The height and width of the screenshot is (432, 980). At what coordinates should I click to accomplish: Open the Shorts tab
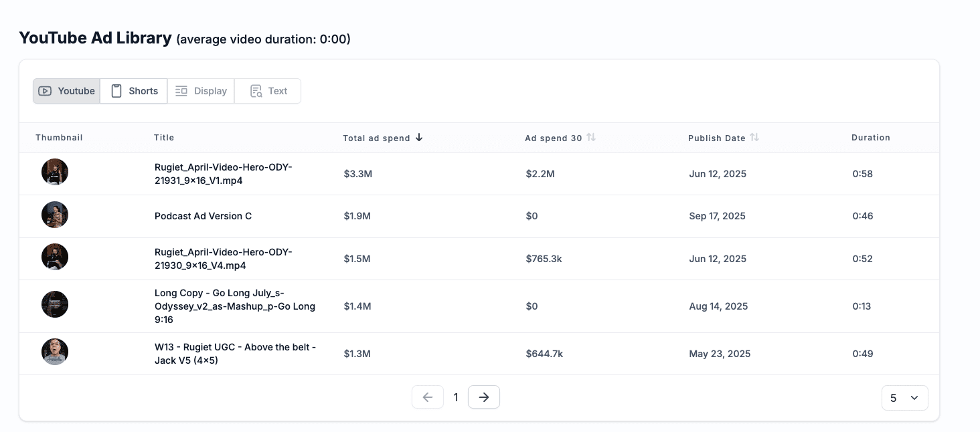click(134, 91)
